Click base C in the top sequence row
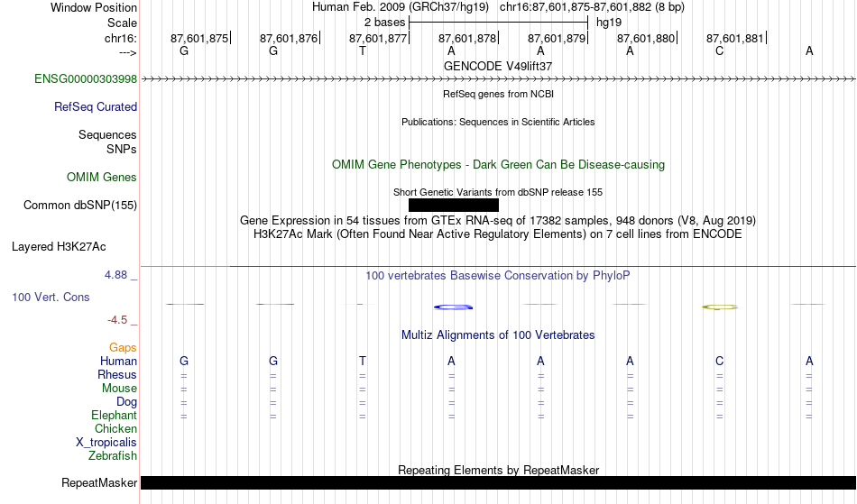This screenshot has width=857, height=504. point(719,51)
